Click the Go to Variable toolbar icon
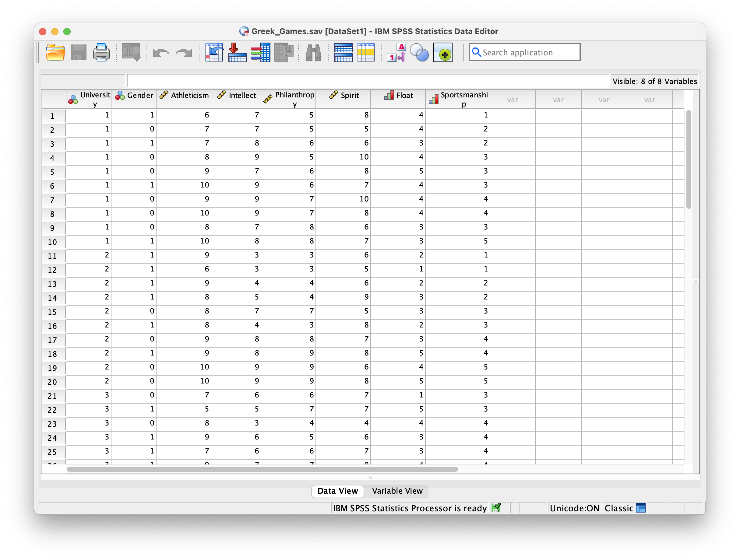The height and width of the screenshot is (560, 740). pos(237,52)
